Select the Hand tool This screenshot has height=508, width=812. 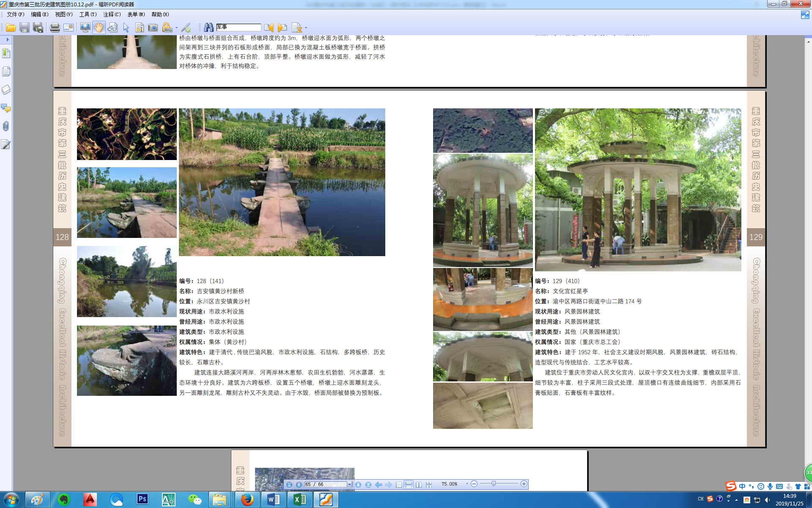tap(99, 28)
